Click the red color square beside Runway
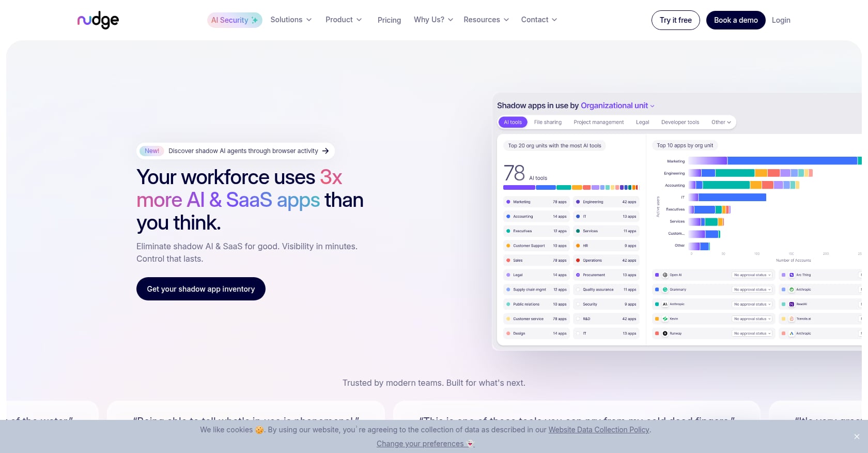868x453 pixels. pyautogui.click(x=657, y=334)
